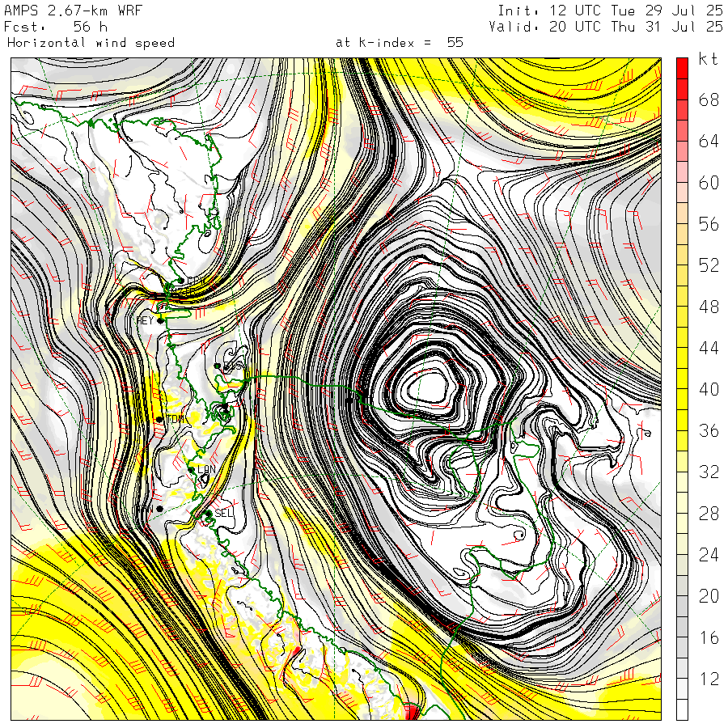Click the black station dot beside TOM
Image resolution: width=728 pixels, height=728 pixels.
click(159, 419)
